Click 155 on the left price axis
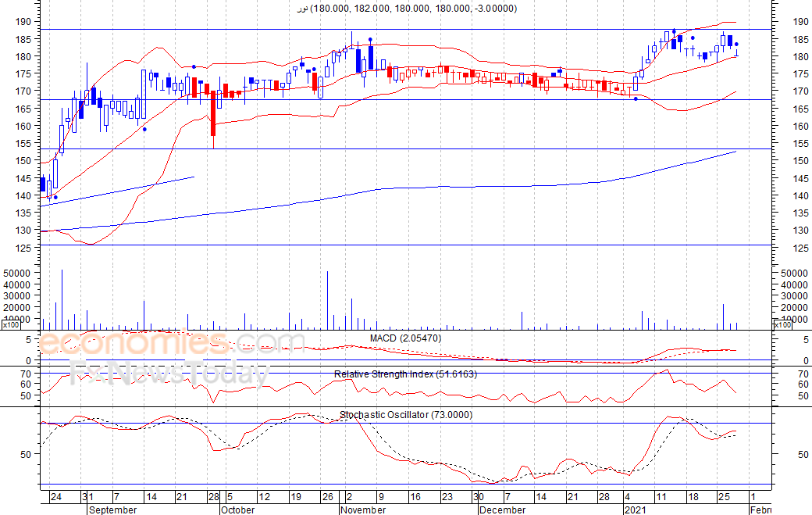The height and width of the screenshot is (515, 812). point(24,144)
